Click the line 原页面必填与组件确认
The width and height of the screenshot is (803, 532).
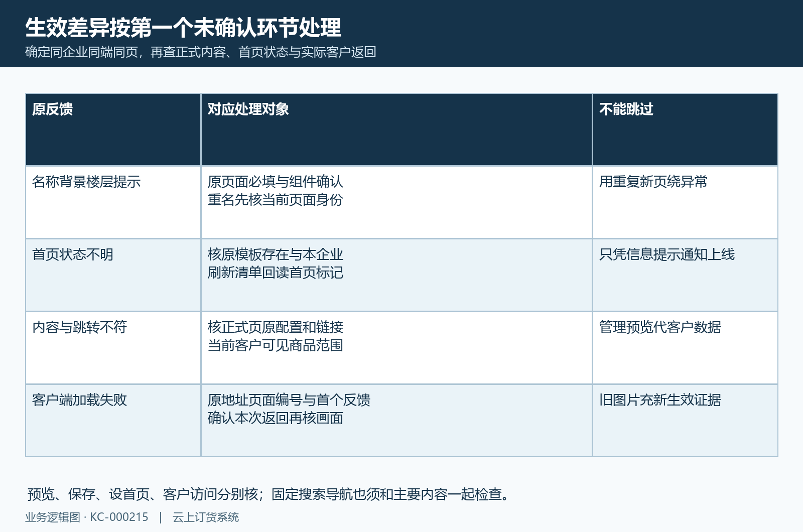(276, 182)
